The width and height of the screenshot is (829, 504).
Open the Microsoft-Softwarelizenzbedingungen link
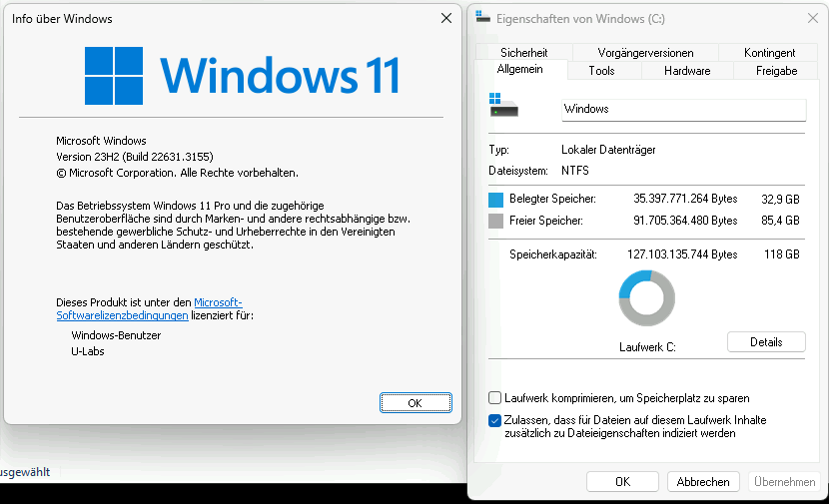(x=218, y=302)
